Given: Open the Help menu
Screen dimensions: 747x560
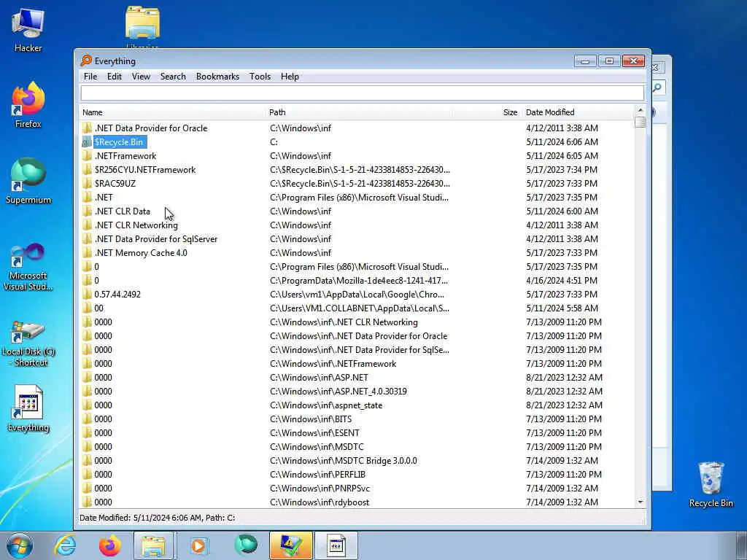Looking at the screenshot, I should tap(290, 77).
